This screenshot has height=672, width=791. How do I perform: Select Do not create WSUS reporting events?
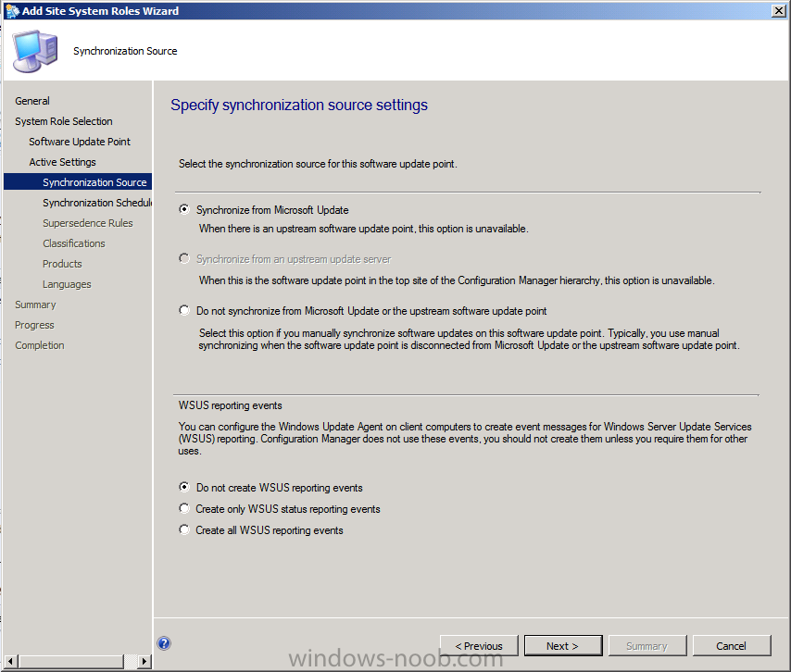tap(184, 487)
